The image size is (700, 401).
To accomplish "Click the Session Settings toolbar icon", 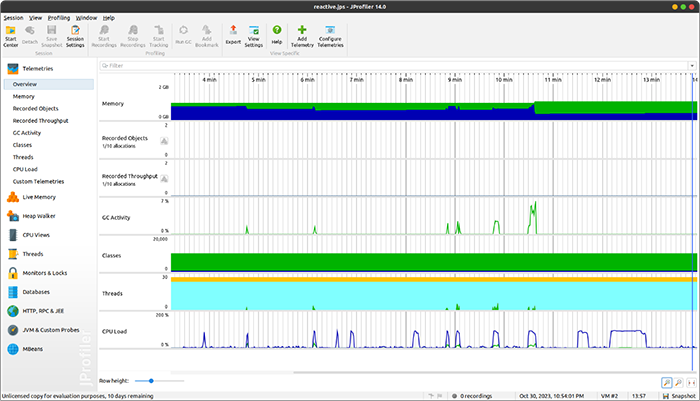I will pos(75,34).
